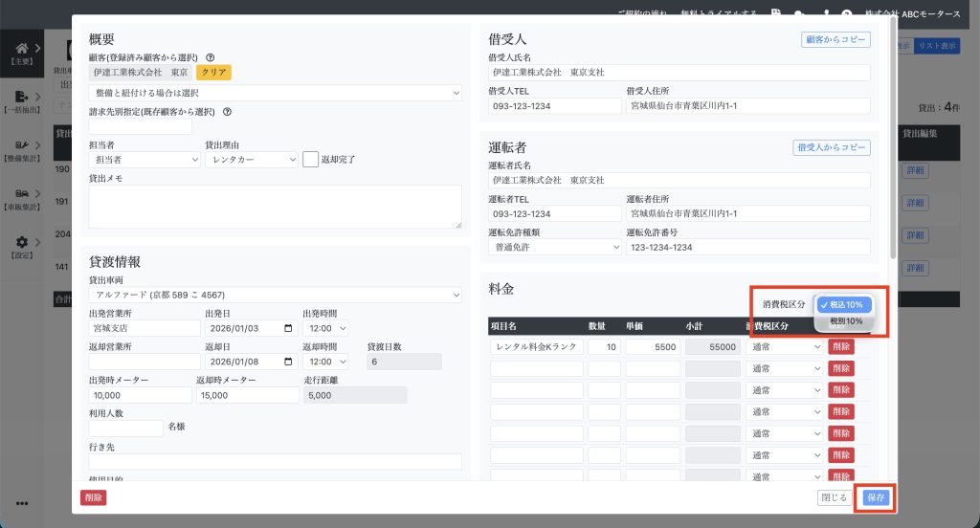Open the calendar picker for 返却日
980x528 pixels.
pos(288,362)
